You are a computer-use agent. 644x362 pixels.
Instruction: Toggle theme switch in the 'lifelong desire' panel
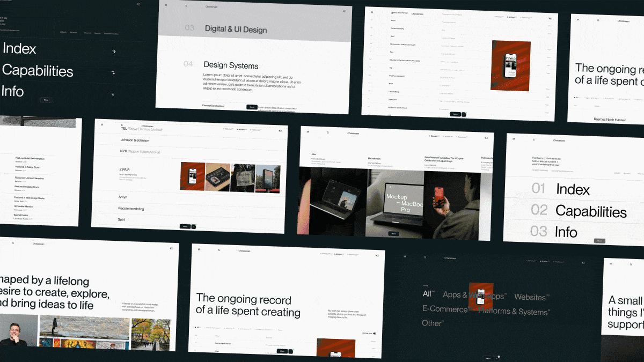[x=172, y=248]
